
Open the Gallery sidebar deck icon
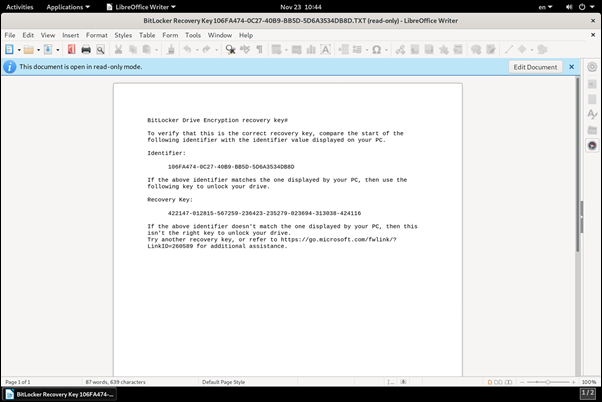tap(592, 130)
